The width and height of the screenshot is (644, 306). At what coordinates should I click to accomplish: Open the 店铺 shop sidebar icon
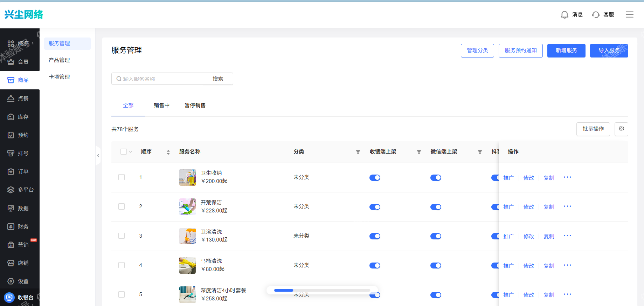(x=11, y=263)
